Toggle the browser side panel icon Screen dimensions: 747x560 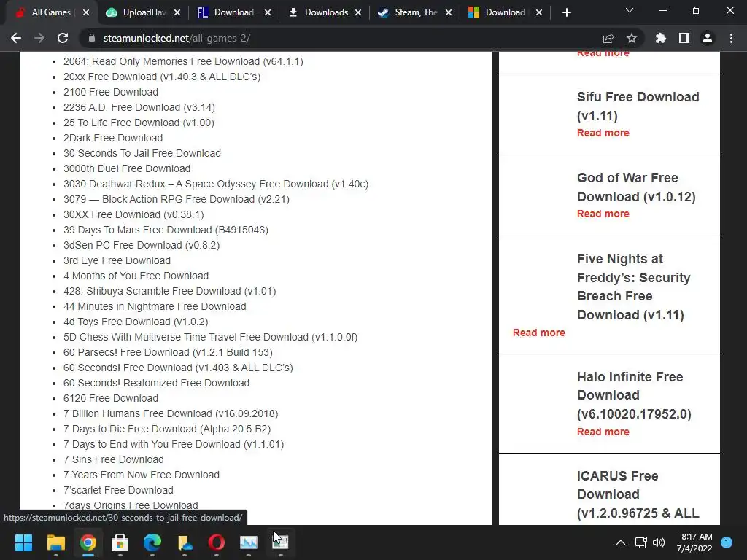[x=684, y=38]
